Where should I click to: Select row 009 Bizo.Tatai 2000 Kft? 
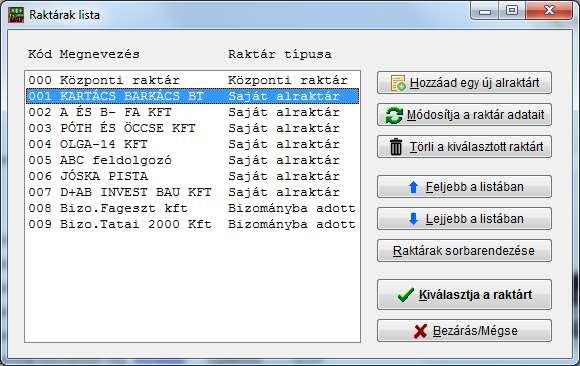(x=192, y=224)
